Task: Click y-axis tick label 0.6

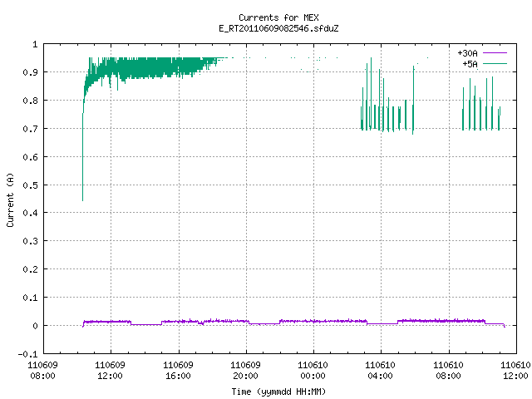Action: coord(30,157)
